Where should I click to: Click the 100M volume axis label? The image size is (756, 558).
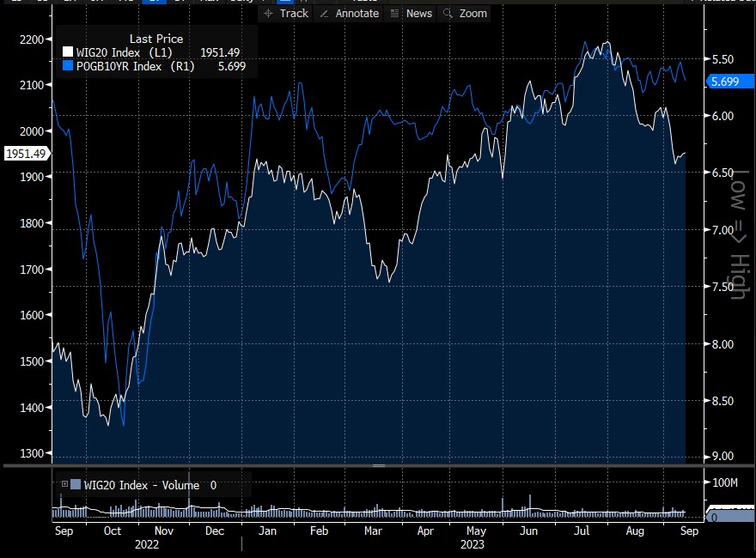(x=728, y=483)
